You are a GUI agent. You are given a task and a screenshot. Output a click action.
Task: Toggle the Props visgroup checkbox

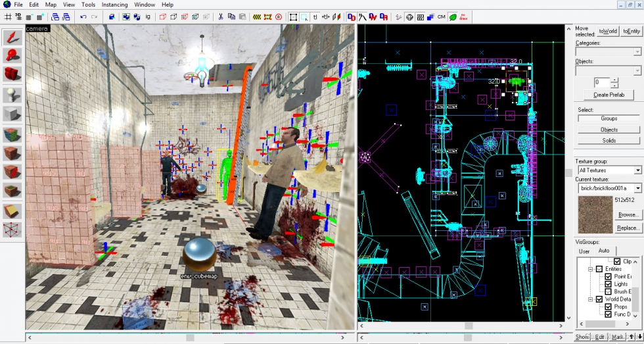coord(609,307)
